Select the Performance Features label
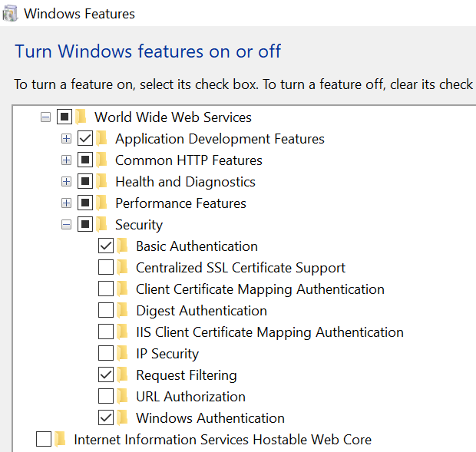This screenshot has height=452, width=476. [x=180, y=203]
